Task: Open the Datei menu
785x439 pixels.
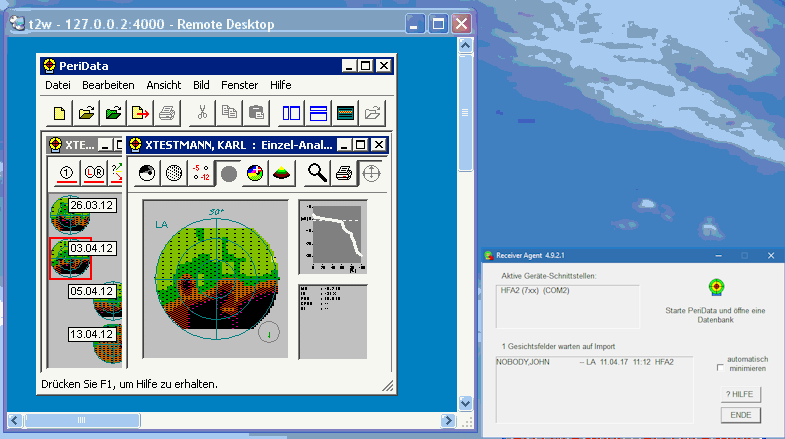Action: (58, 85)
